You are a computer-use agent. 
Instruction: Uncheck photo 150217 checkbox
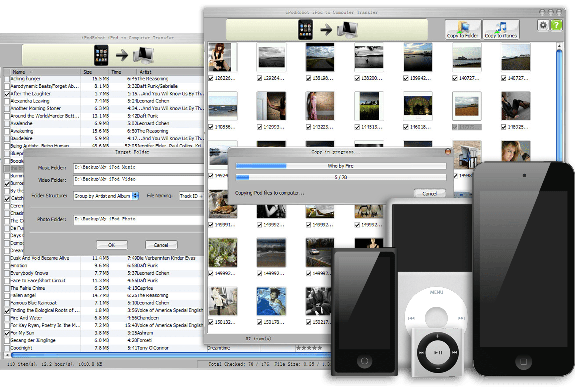pyautogui.click(x=308, y=322)
